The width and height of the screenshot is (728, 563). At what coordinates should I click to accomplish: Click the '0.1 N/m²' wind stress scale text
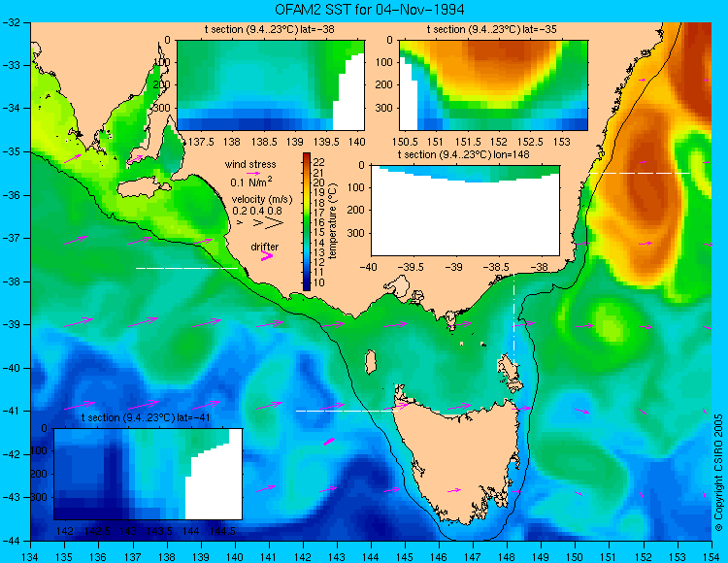coord(251,182)
